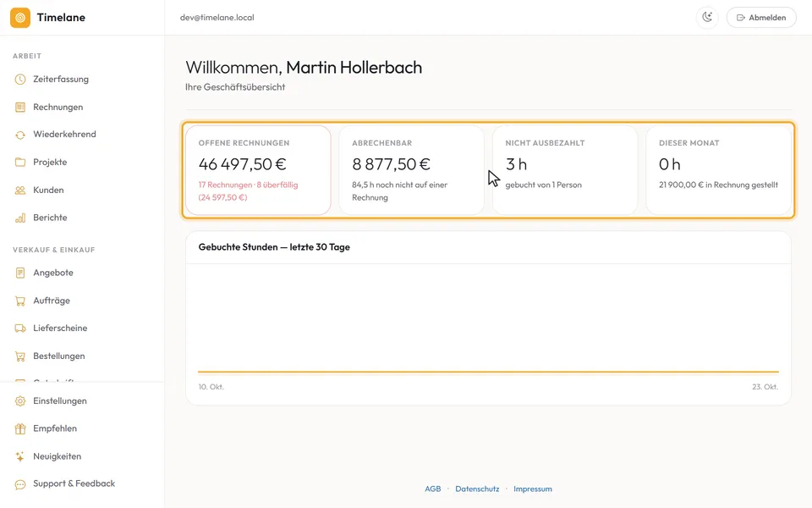The height and width of the screenshot is (508, 812).
Task: Click the Aufträge cart icon
Action: (20, 301)
